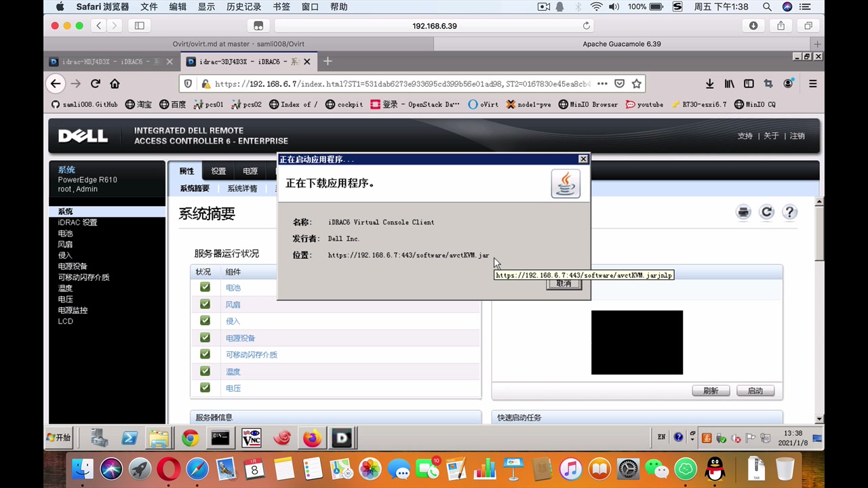Select 风扇 in sidebar tree

click(x=65, y=244)
